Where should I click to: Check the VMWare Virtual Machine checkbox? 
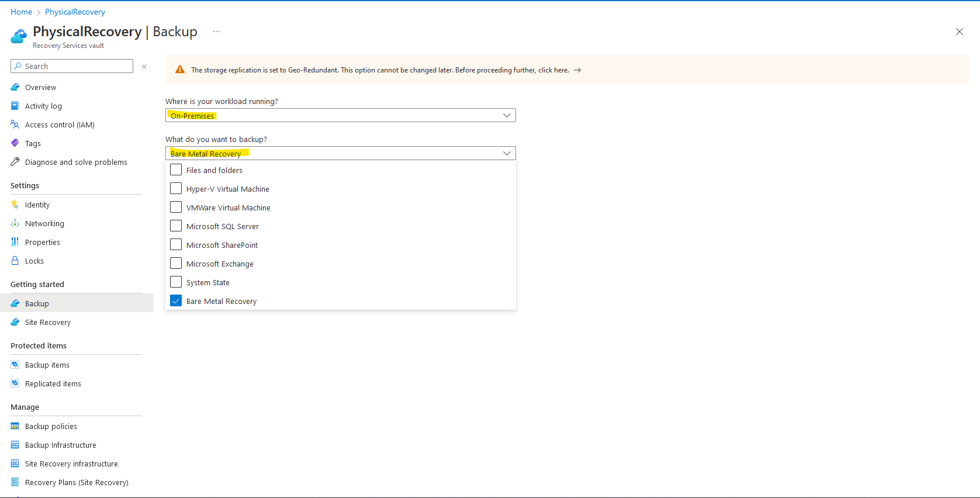click(176, 207)
